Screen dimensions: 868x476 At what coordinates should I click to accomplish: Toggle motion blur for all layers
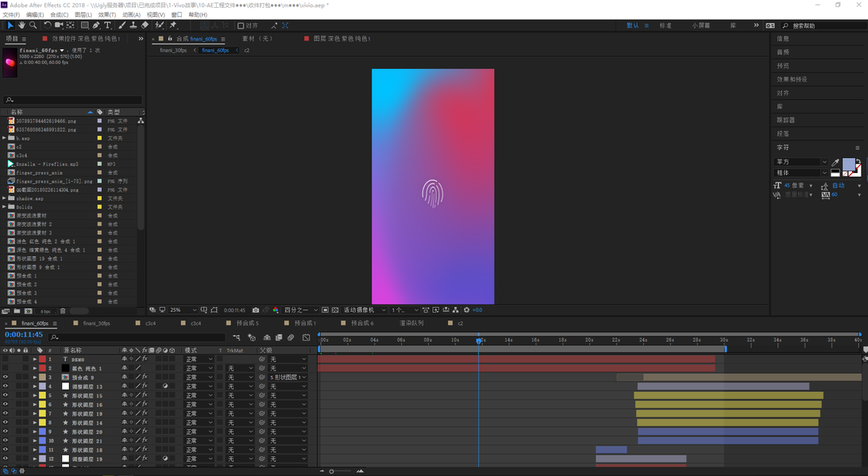tap(291, 337)
